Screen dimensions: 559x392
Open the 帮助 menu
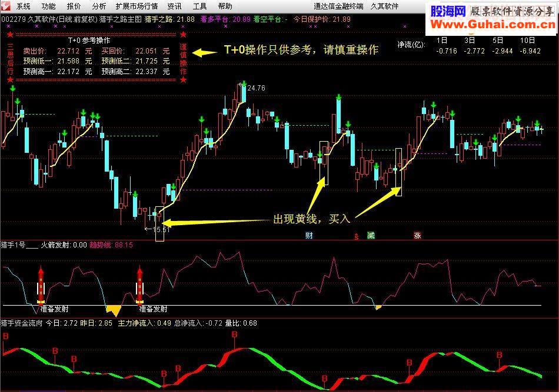point(225,6)
